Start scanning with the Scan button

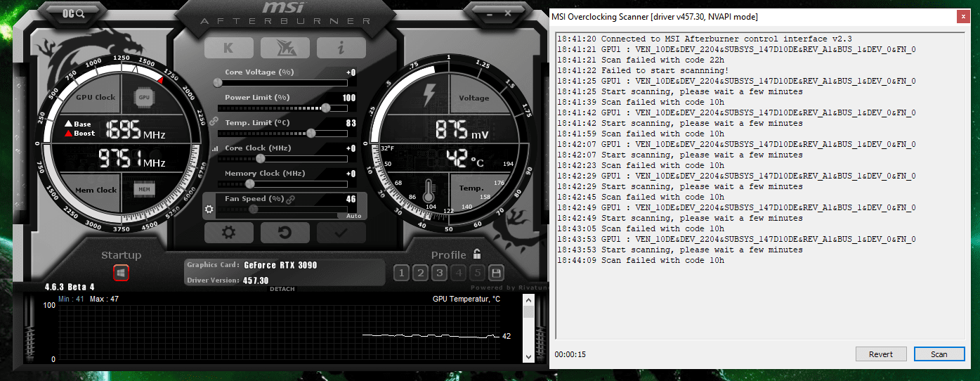tap(939, 354)
